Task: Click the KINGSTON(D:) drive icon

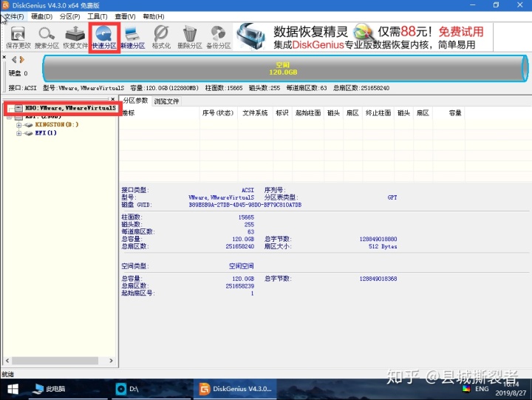Action: (29, 125)
